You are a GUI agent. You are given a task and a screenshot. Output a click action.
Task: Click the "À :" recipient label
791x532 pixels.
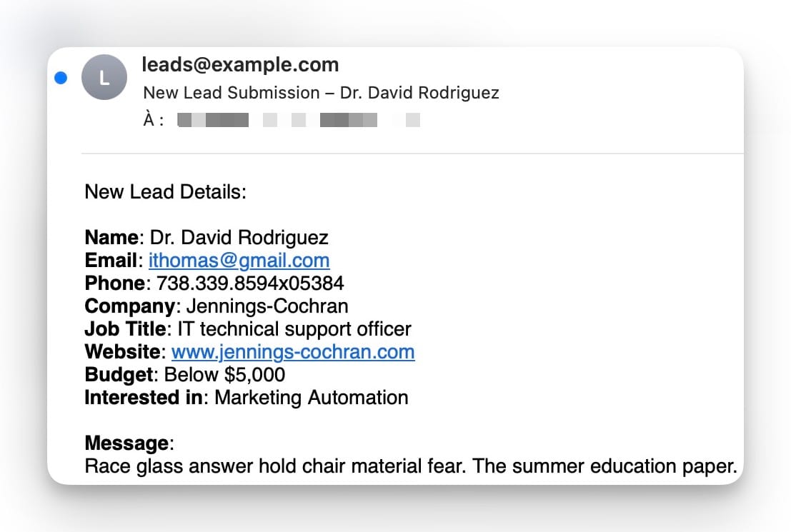pos(154,120)
